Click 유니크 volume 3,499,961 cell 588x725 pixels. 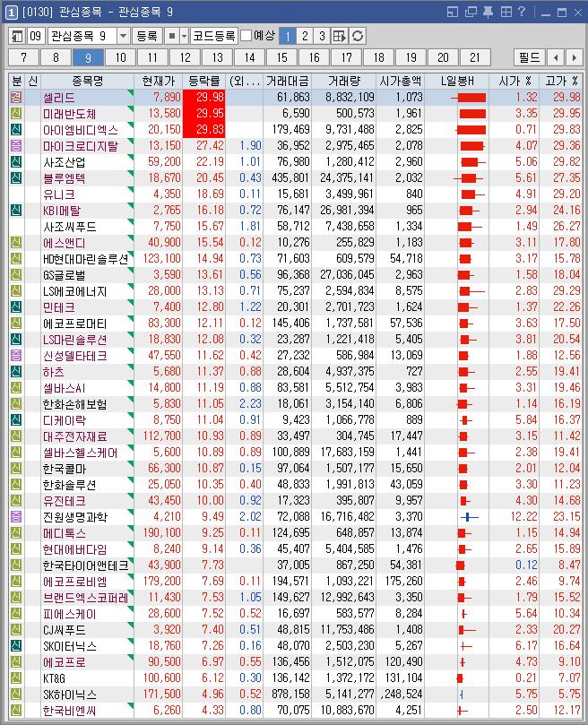tap(343, 194)
